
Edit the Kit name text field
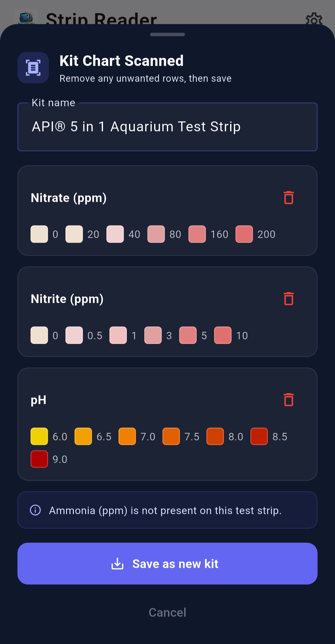pos(167,127)
